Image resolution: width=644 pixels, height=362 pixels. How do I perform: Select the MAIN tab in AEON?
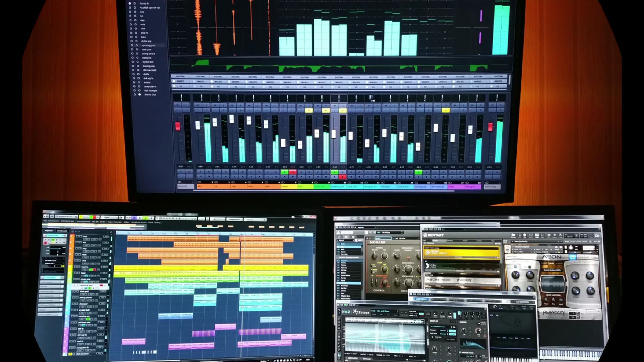572,257
